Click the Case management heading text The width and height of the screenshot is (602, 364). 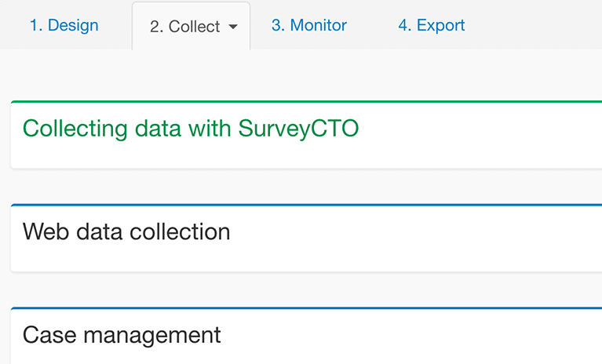pyautogui.click(x=122, y=335)
